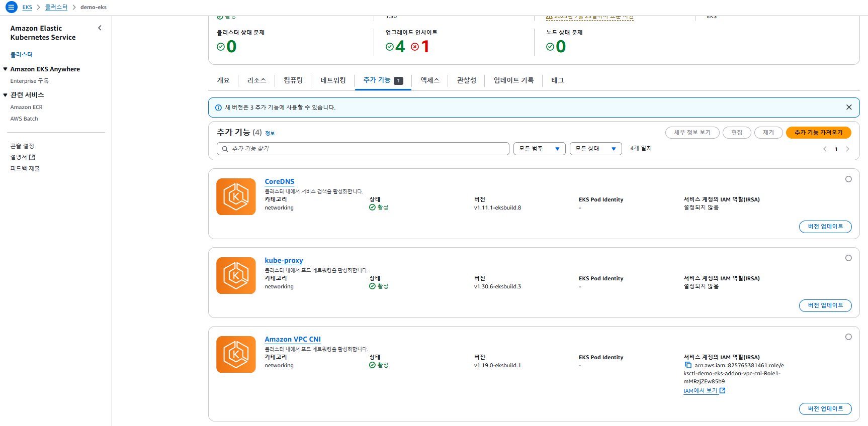Switch to the 추가 기능 tab

(x=383, y=80)
